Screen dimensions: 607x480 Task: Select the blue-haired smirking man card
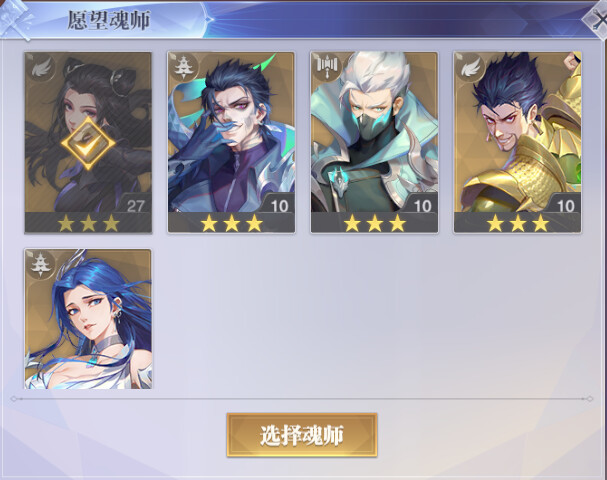point(231,142)
